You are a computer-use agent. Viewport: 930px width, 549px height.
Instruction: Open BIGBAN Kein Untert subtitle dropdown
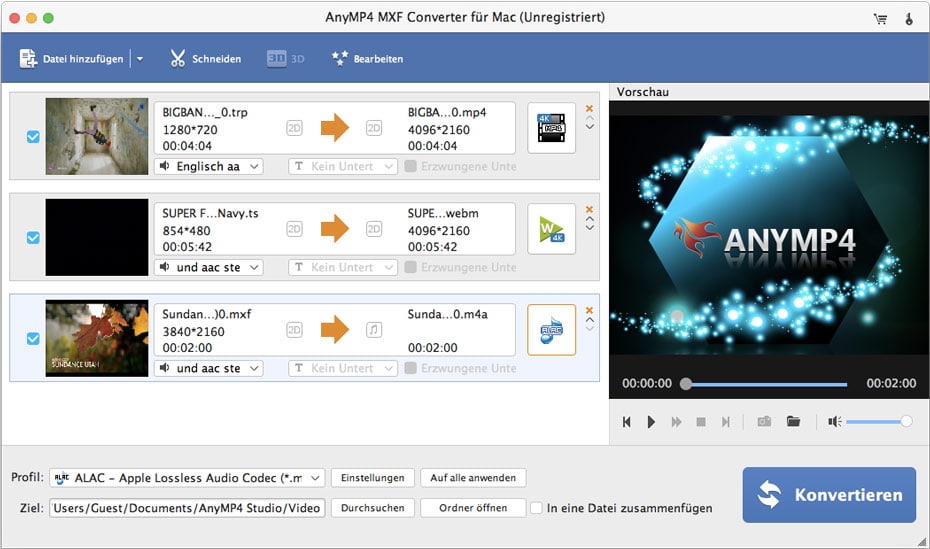(x=343, y=167)
